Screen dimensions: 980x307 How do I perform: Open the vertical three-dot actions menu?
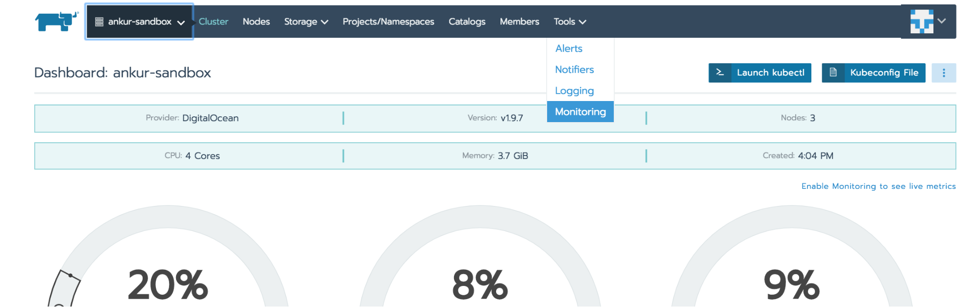coord(944,73)
